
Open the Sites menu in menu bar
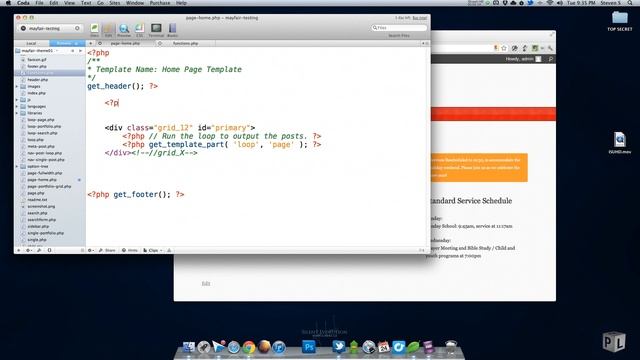[115, 3]
